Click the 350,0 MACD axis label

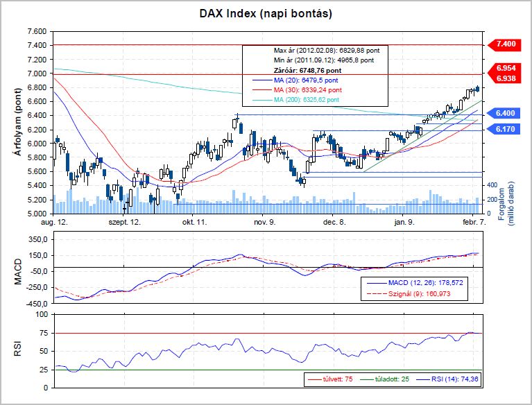(38, 239)
